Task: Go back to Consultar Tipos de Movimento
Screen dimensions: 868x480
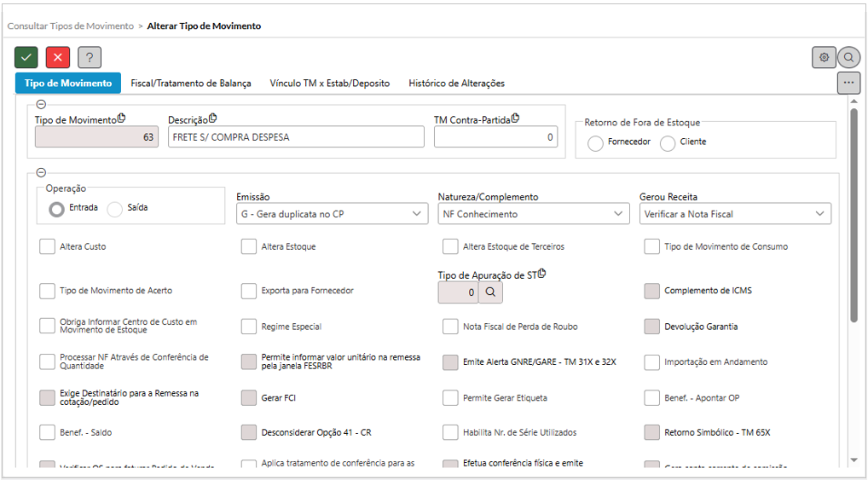Action: pyautogui.click(x=70, y=26)
